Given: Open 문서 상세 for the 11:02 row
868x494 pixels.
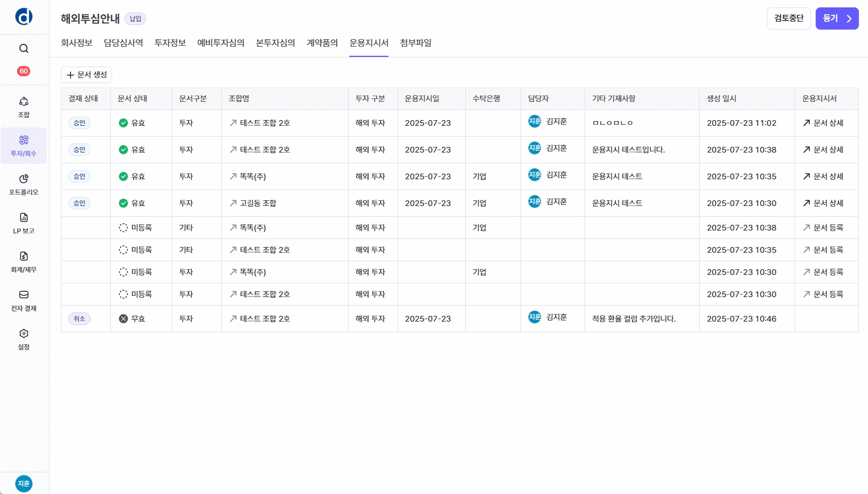Looking at the screenshot, I should [823, 123].
